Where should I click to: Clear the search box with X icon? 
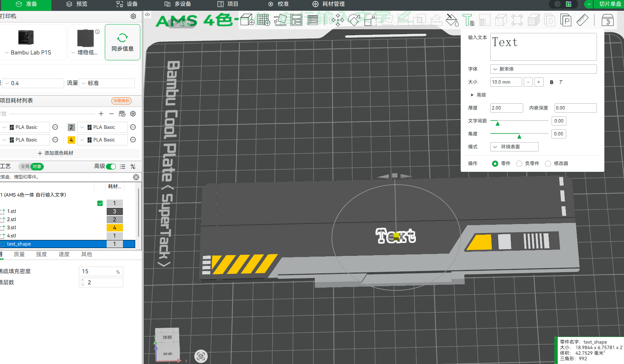[x=136, y=177]
